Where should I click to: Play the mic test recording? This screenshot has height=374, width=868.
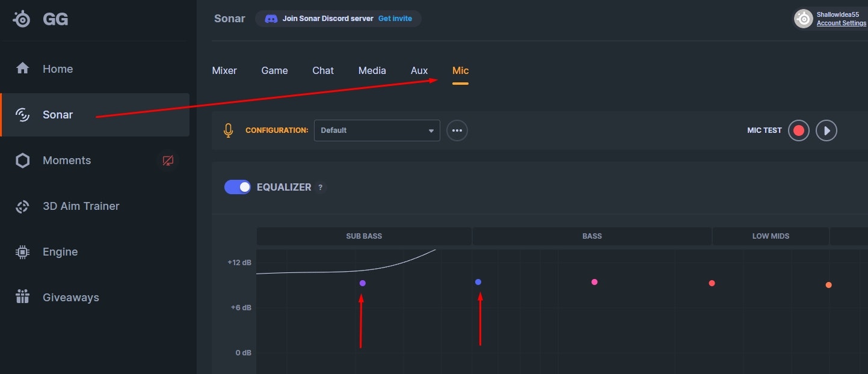point(826,130)
